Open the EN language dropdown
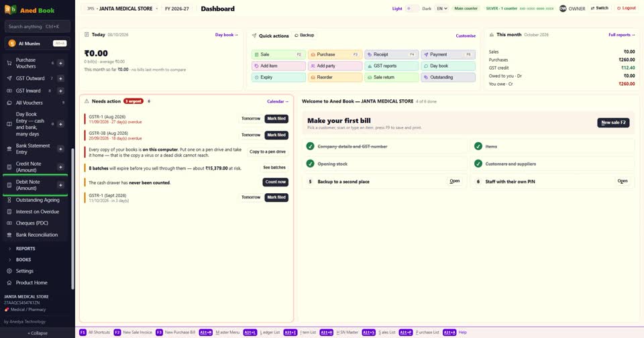The height and width of the screenshot is (338, 644). click(441, 8)
